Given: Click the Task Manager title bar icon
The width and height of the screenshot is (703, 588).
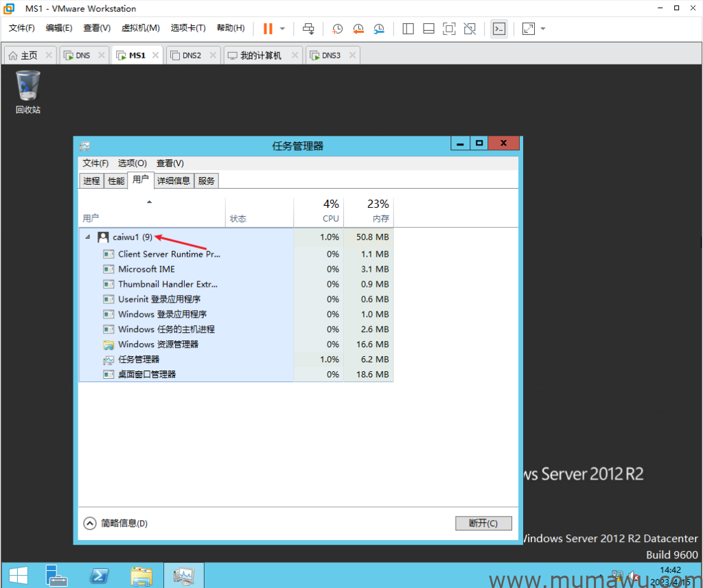Looking at the screenshot, I should [x=84, y=146].
